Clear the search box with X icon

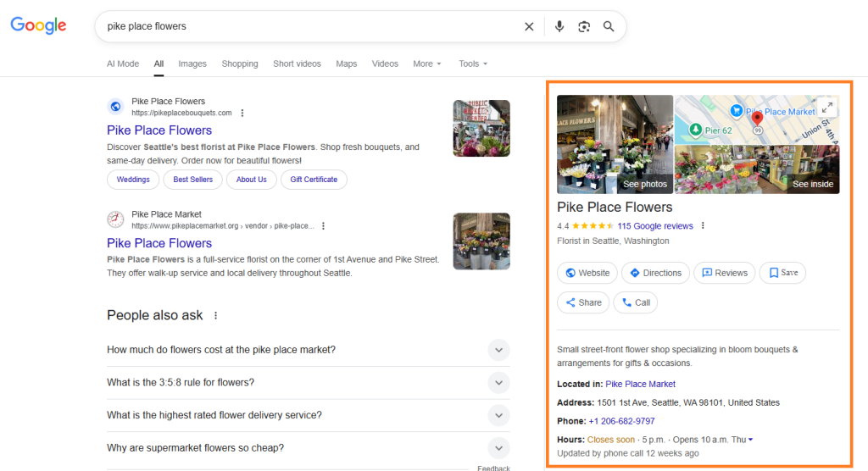pos(529,26)
